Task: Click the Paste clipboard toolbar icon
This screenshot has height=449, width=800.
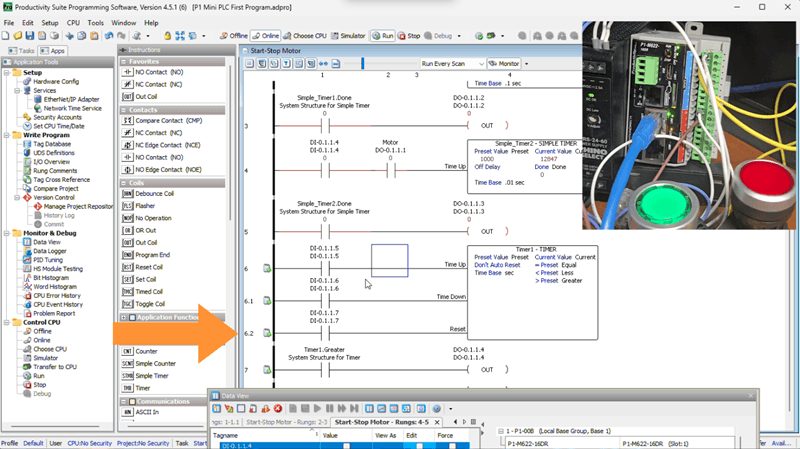Action: click(x=94, y=36)
